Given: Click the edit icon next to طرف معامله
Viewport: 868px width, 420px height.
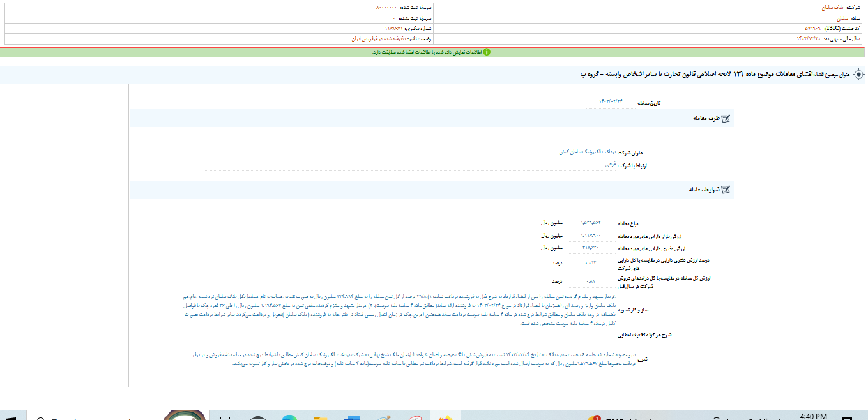Looking at the screenshot, I should tap(726, 119).
